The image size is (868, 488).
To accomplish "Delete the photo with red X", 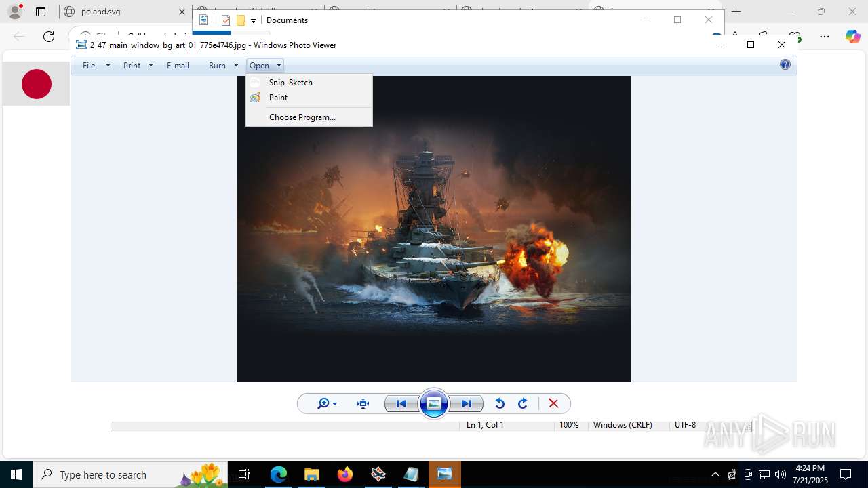I will (x=553, y=404).
